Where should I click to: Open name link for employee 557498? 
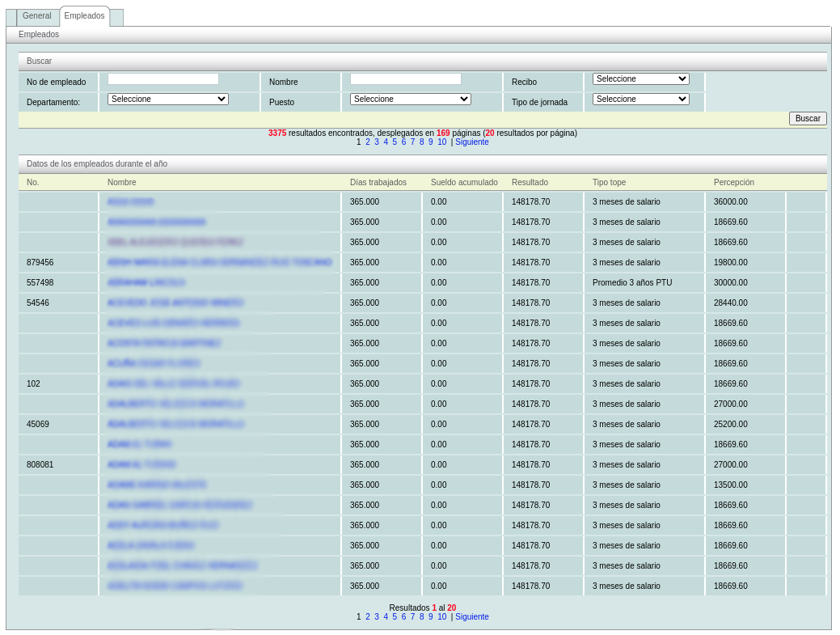(146, 283)
